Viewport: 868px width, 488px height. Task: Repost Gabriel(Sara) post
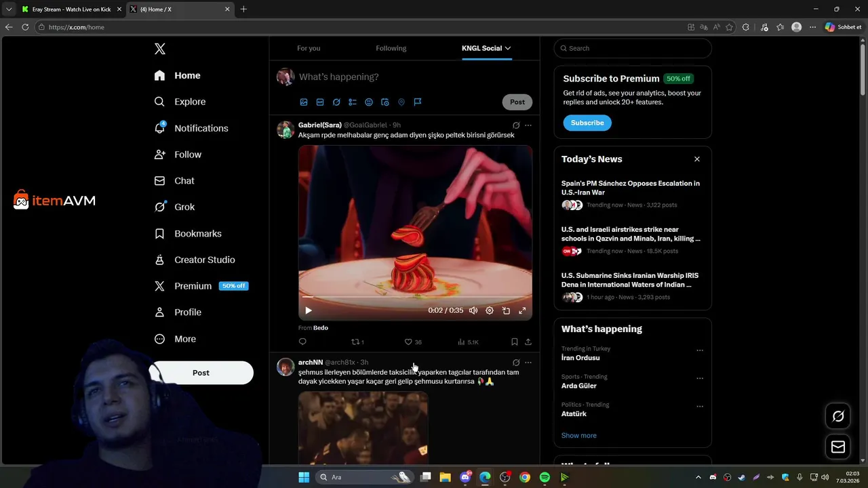point(357,342)
